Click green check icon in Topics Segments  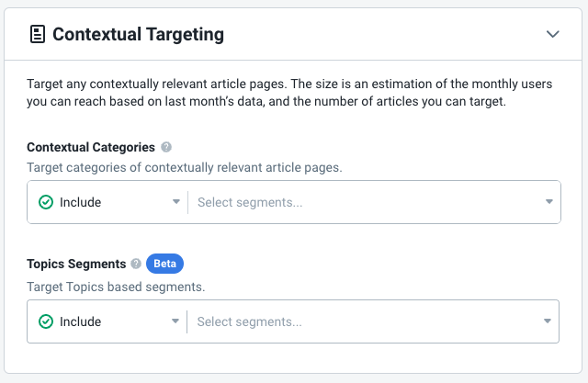[x=46, y=321]
